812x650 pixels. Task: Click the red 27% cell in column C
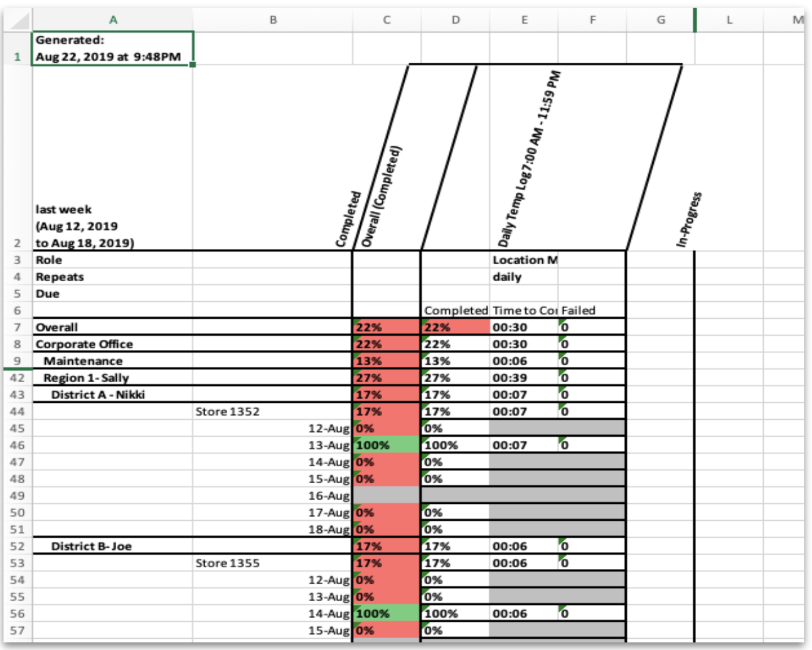[387, 378]
